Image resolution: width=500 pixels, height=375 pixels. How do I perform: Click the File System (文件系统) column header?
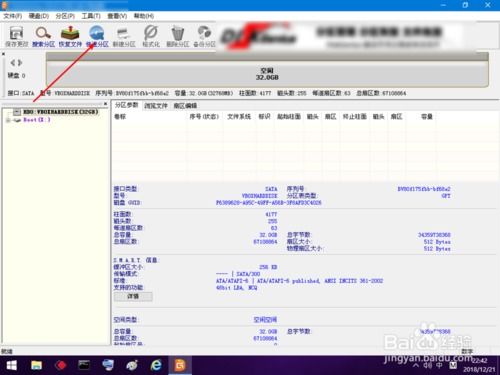point(239,117)
